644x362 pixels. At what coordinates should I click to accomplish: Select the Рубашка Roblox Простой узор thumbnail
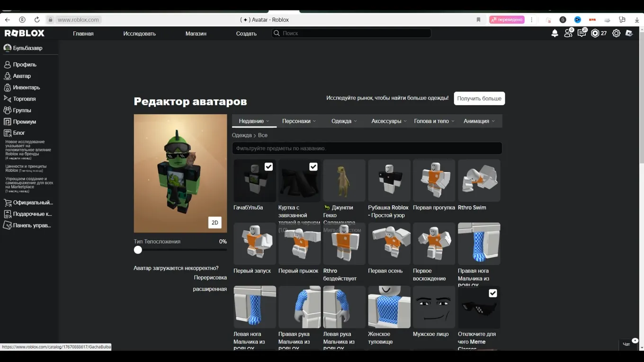pyautogui.click(x=389, y=181)
